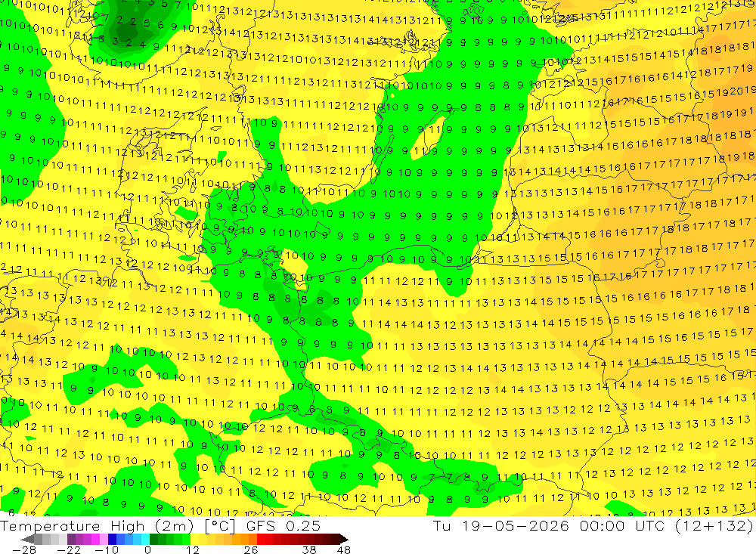Click the '00:00 UTC' time label
This screenshot has height=554, width=756.
coord(622,526)
